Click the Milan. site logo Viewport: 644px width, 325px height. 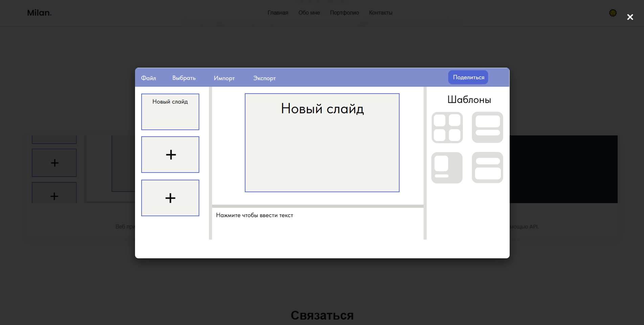pyautogui.click(x=39, y=13)
